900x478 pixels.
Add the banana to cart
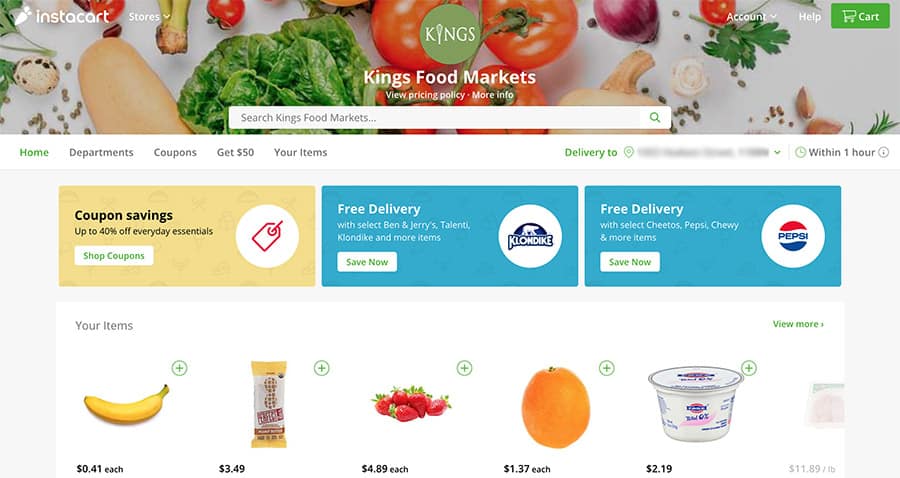coord(180,368)
